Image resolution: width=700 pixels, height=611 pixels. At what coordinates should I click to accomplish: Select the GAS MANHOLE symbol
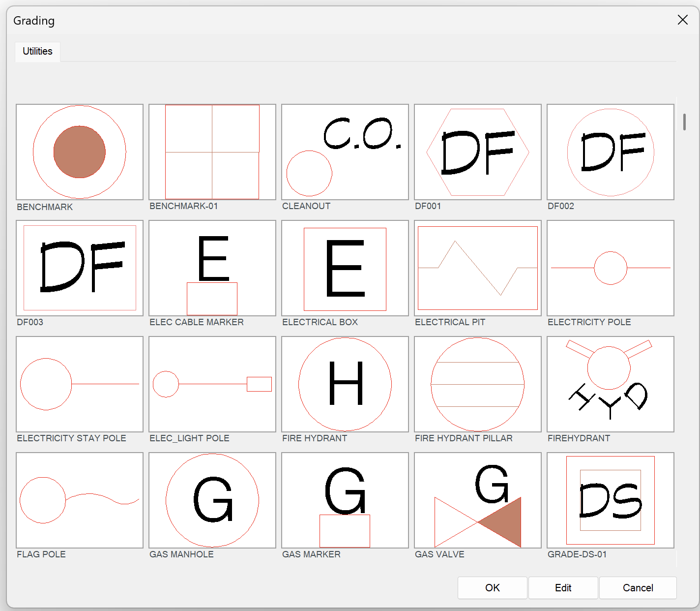(212, 500)
